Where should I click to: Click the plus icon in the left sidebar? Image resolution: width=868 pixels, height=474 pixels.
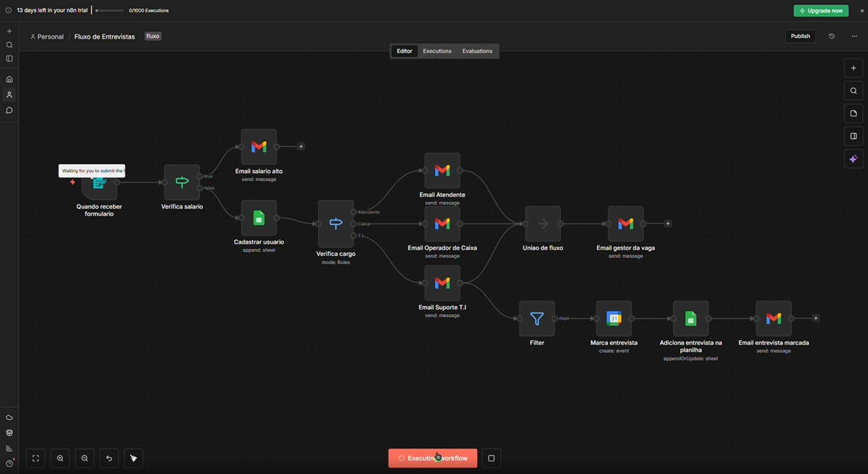pos(9,31)
